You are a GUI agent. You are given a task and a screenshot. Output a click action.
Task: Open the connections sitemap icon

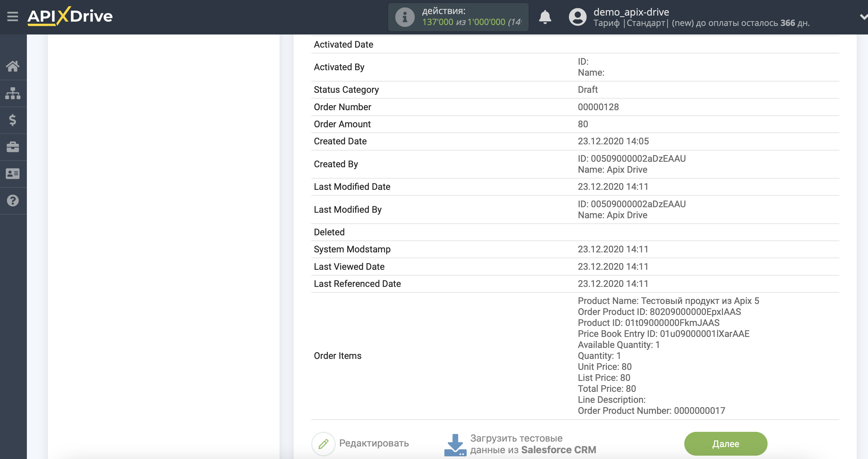click(x=13, y=93)
